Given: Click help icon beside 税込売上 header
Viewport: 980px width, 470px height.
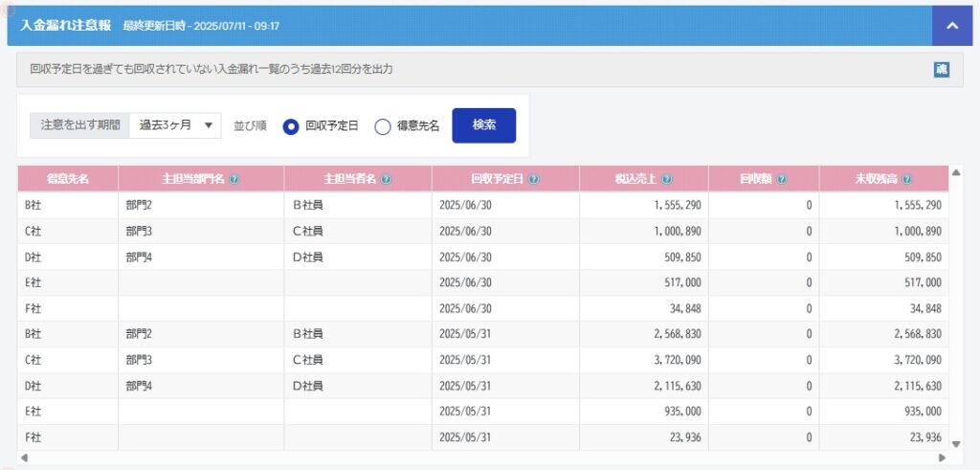Looking at the screenshot, I should pyautogui.click(x=667, y=179).
